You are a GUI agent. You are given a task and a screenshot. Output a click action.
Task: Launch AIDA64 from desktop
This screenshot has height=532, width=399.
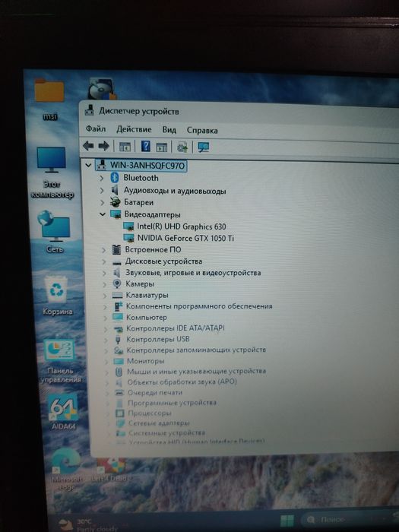(63, 412)
